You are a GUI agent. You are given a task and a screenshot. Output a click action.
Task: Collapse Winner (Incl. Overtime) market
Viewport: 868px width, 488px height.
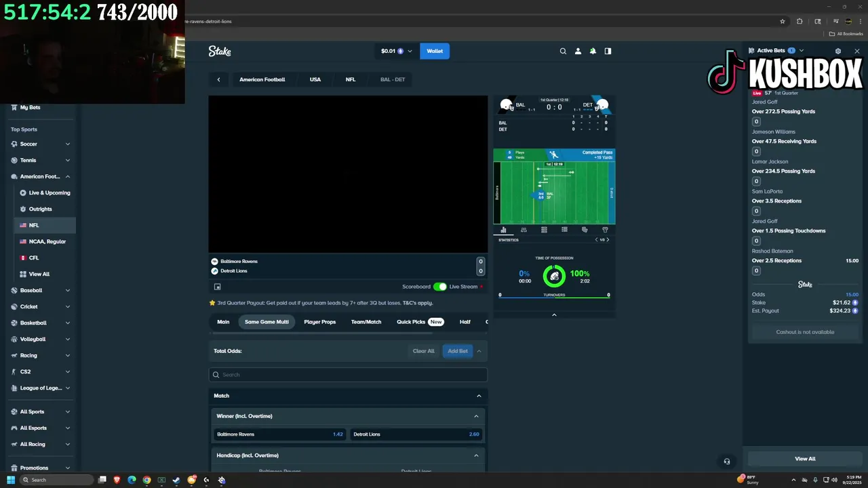coord(476,416)
